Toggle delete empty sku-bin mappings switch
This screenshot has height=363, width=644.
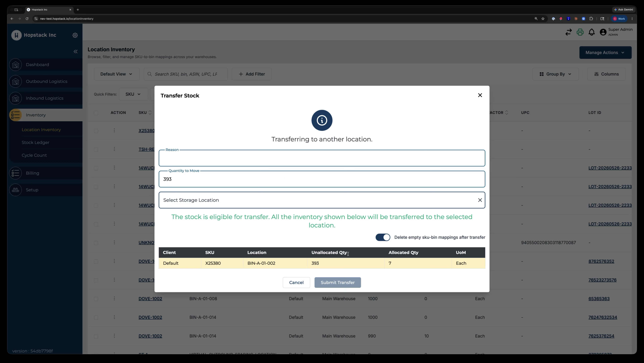click(382, 237)
